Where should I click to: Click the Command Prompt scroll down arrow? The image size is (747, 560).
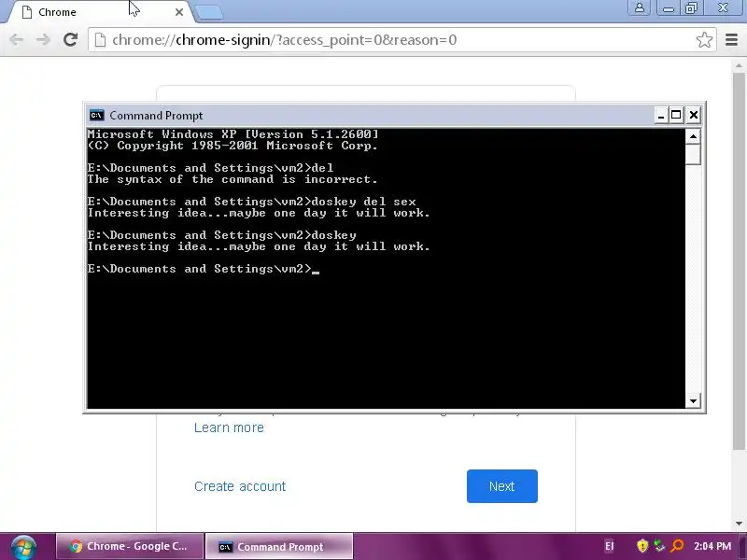pyautogui.click(x=693, y=400)
